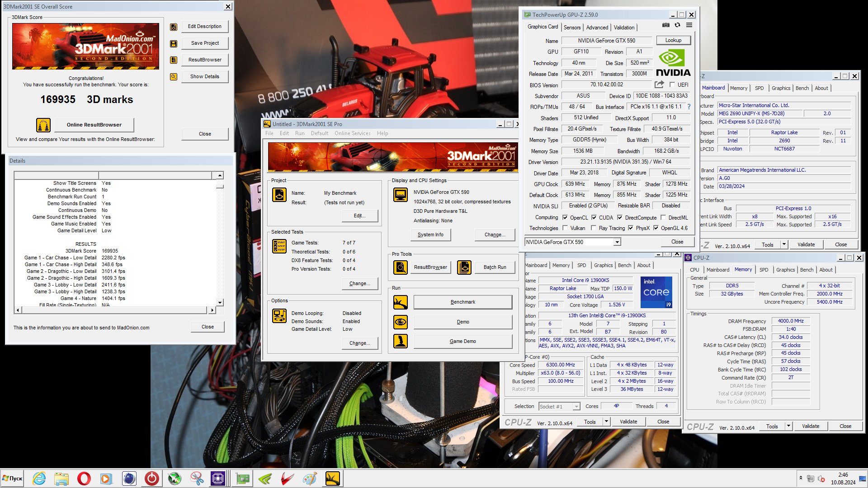Click the Game Demo joystick icon
The width and height of the screenshot is (868, 488).
[x=401, y=341]
